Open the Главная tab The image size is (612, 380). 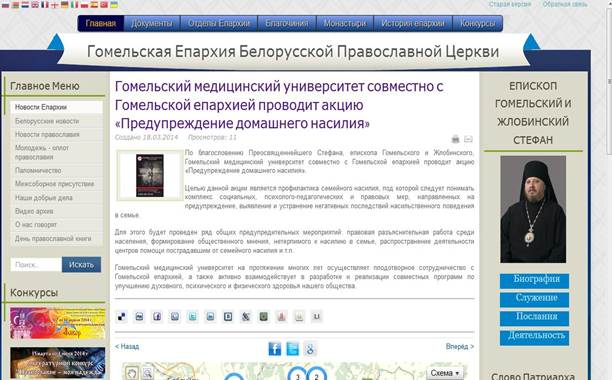[x=101, y=23]
